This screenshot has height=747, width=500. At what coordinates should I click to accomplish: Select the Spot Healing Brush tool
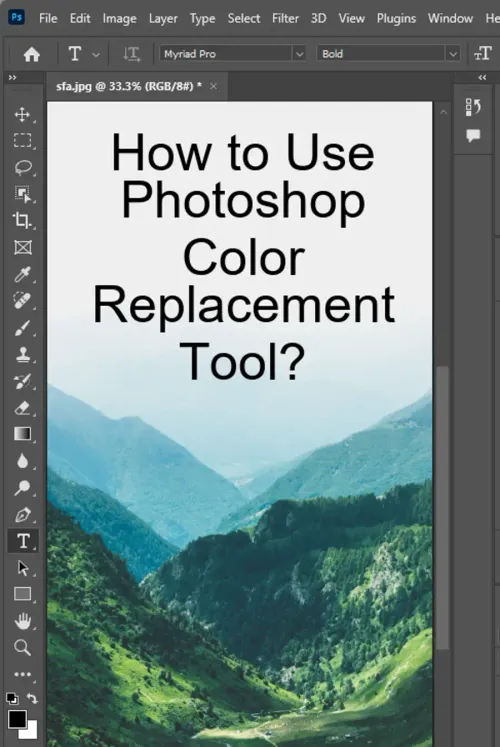click(x=22, y=301)
